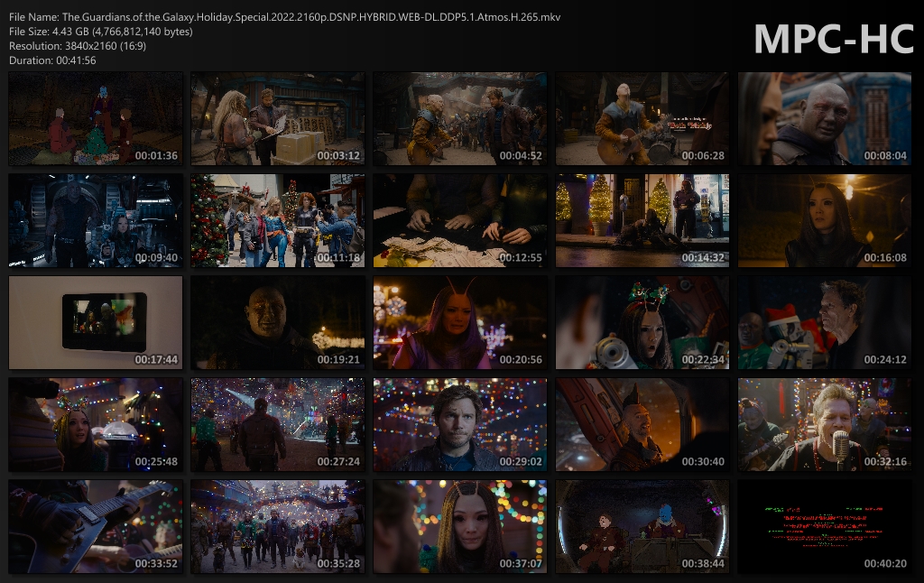Screen dimensions: 924x583
Task: Select the thumbnail stamped 00:03:12
Action: point(278,118)
